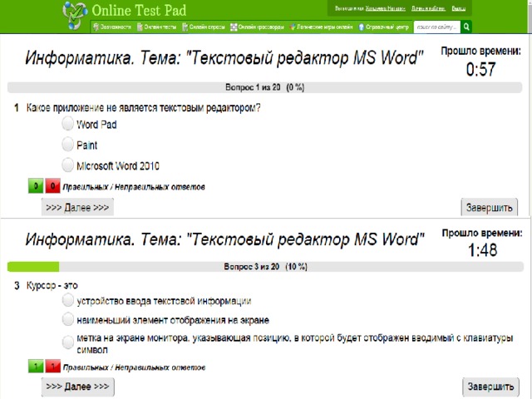Click 'Правильных / Неправильных ответов' label in question 3
Viewport: 532px width, 399px height.
point(134,367)
